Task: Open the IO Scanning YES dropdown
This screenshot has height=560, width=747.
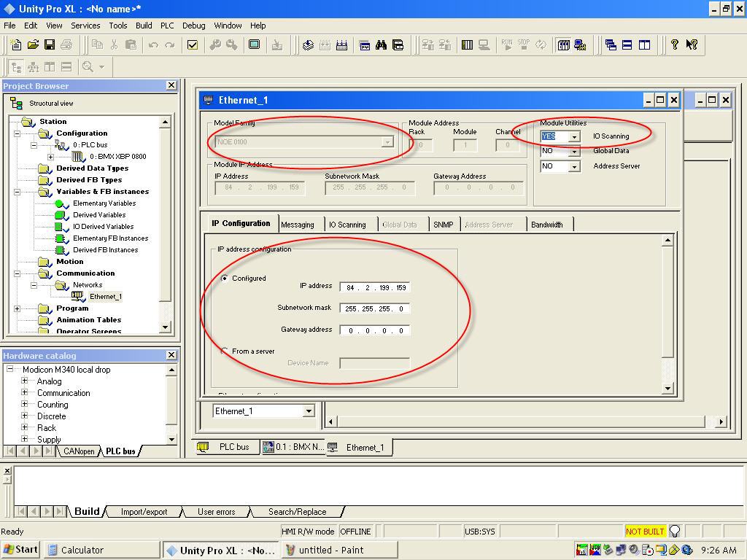Action: click(575, 136)
